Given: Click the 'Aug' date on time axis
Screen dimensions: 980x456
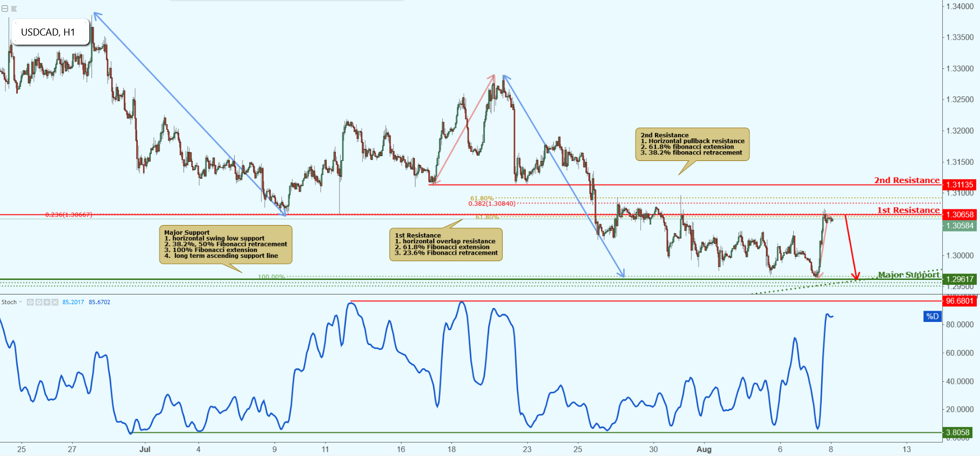Looking at the screenshot, I should tap(704, 449).
